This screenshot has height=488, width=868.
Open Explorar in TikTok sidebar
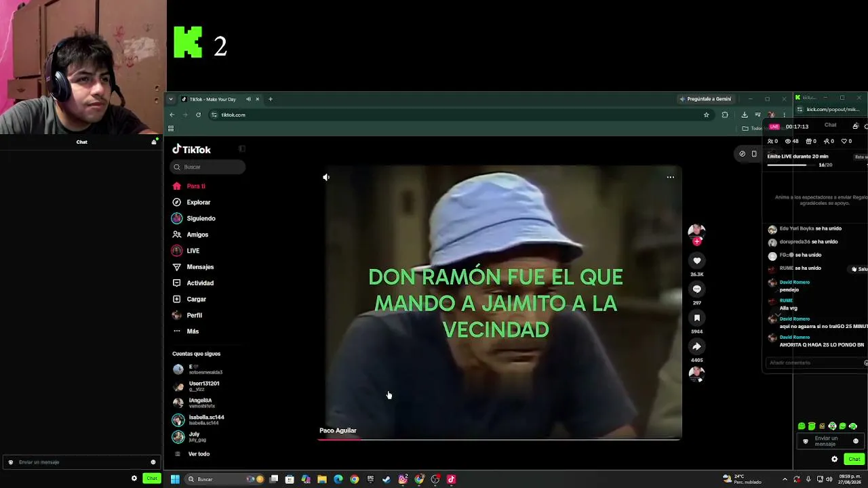[x=192, y=203]
